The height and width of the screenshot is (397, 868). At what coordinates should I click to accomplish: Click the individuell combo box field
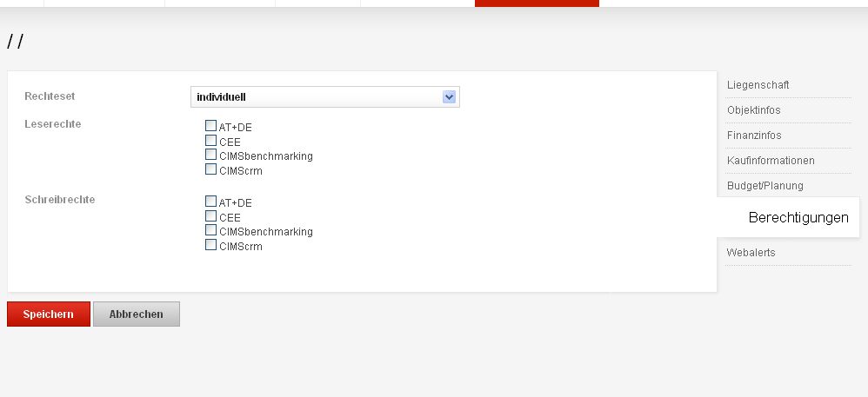point(325,97)
